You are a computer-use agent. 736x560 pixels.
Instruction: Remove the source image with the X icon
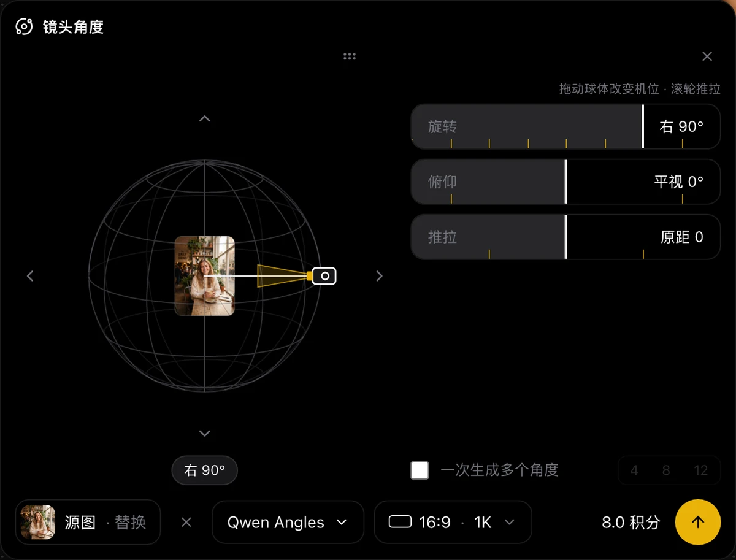186,523
